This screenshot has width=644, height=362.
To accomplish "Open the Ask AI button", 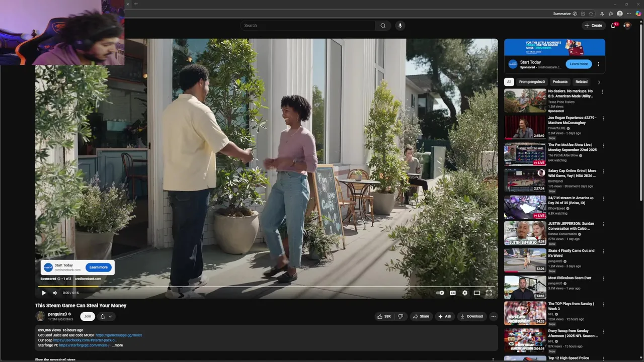I will point(444,316).
